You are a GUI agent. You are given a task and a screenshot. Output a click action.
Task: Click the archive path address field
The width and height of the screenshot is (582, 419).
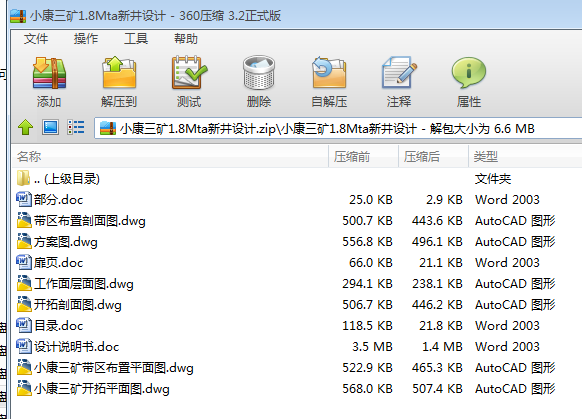[x=338, y=129]
